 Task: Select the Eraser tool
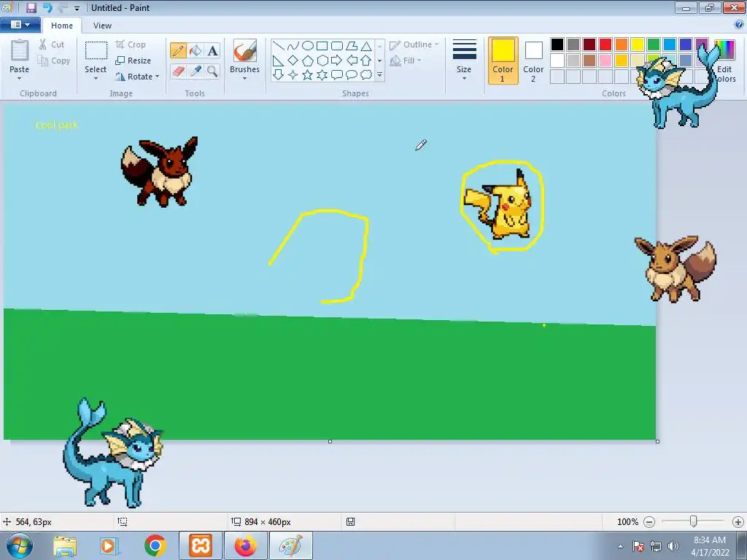[178, 71]
